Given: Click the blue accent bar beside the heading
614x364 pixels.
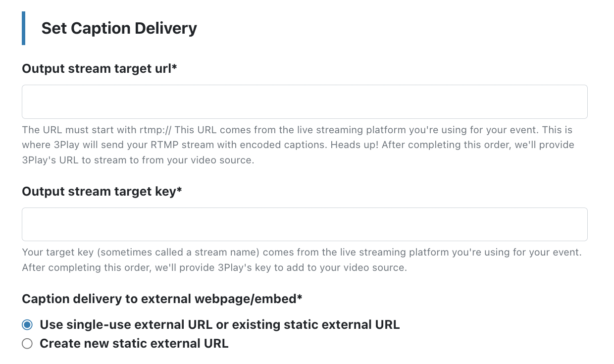Looking at the screenshot, I should [23, 28].
